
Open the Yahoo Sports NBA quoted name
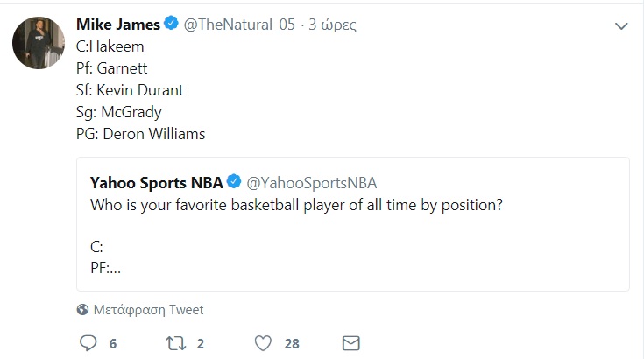click(156, 182)
